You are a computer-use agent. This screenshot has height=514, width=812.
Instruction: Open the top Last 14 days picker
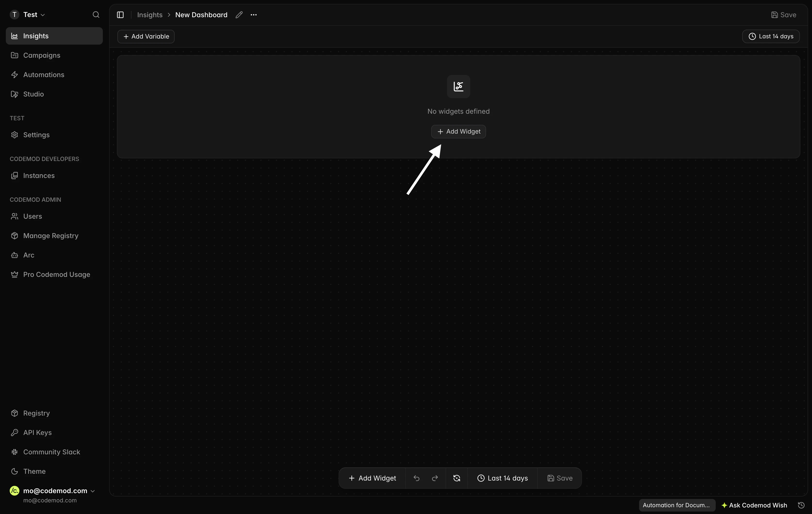pos(771,36)
